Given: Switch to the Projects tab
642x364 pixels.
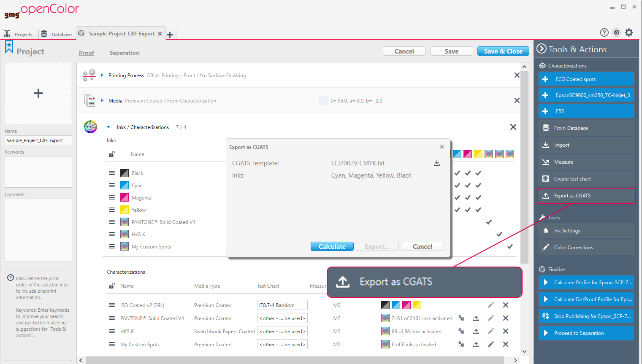Looking at the screenshot, I should [x=19, y=34].
